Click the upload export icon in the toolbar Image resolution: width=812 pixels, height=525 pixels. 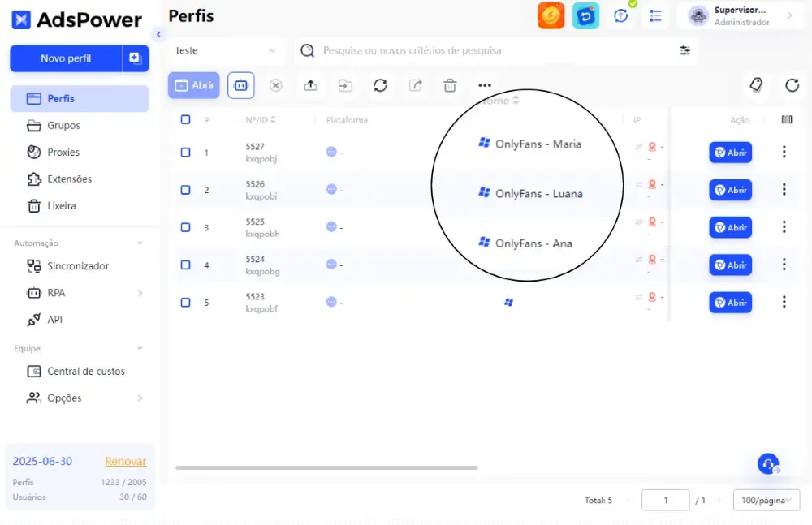(311, 85)
